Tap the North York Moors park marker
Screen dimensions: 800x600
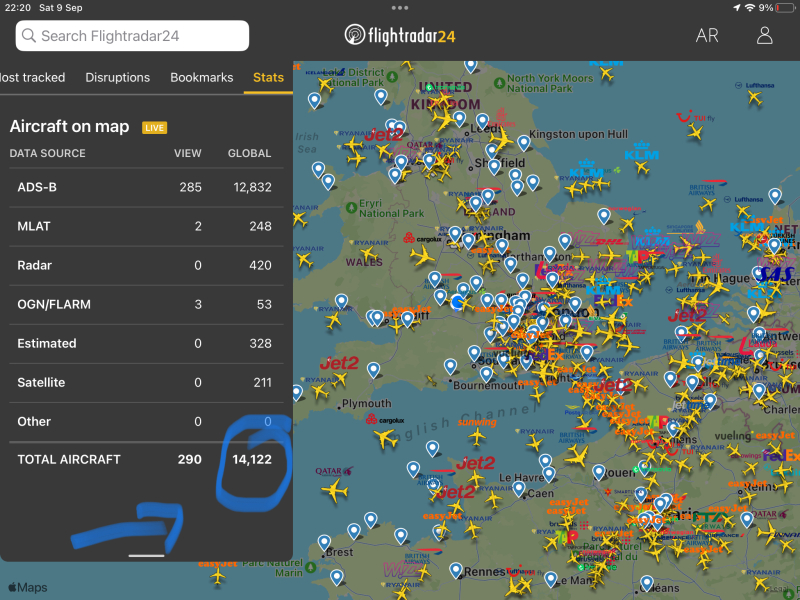click(x=499, y=82)
